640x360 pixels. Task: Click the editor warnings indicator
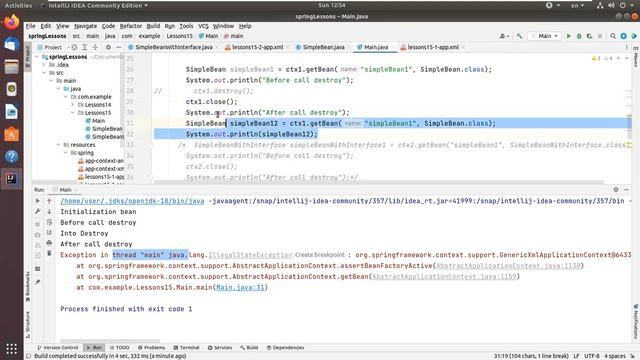(x=602, y=58)
